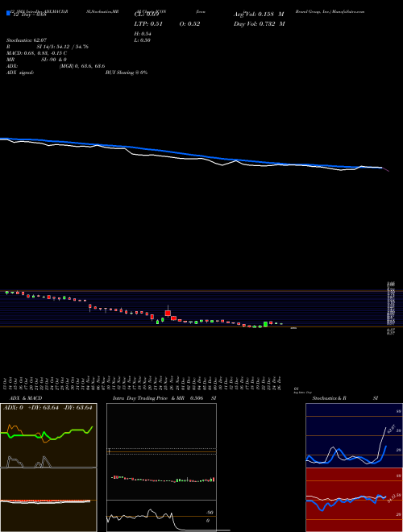Click the (MGR) 0, 63.6, 63.6 values
Image resolution: width=403 pixels, height=532 pixels.
(82, 66)
